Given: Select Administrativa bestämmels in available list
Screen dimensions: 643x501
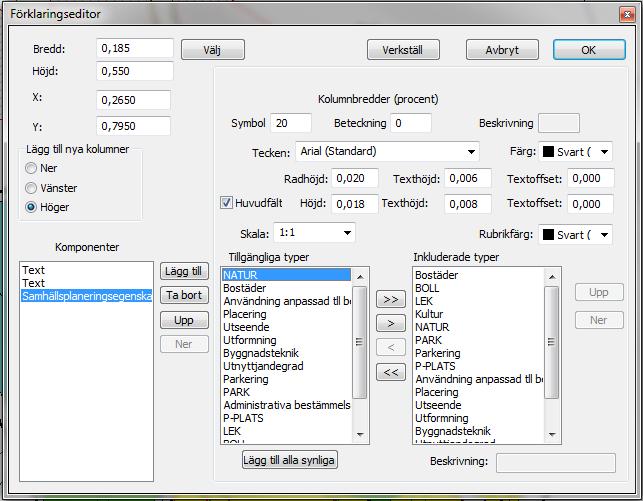Looking at the screenshot, I should [286, 405].
